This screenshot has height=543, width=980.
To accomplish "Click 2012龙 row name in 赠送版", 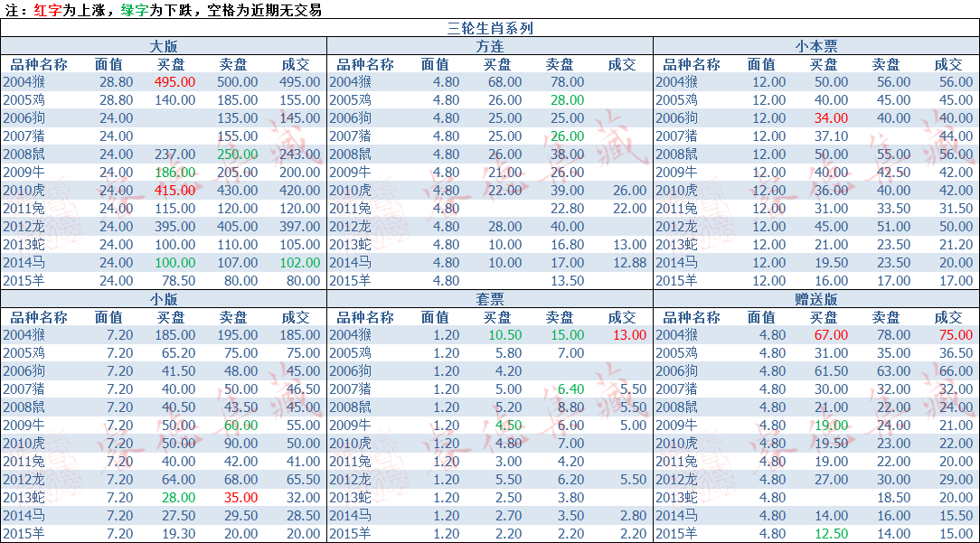I will point(676,479).
